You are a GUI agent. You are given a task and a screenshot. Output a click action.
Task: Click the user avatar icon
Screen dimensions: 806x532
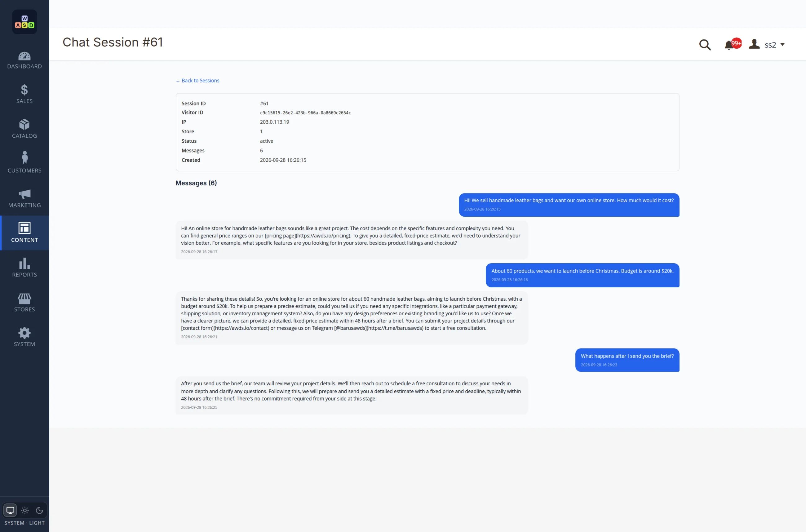(x=754, y=44)
